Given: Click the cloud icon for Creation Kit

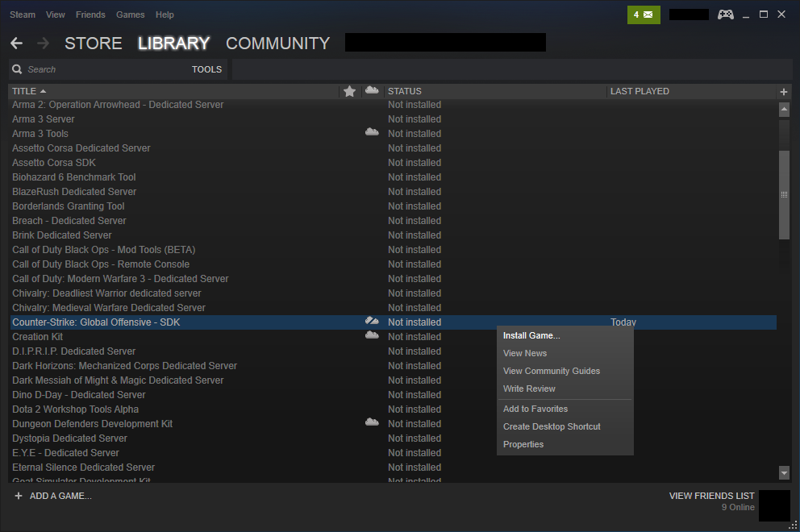Looking at the screenshot, I should pos(372,335).
